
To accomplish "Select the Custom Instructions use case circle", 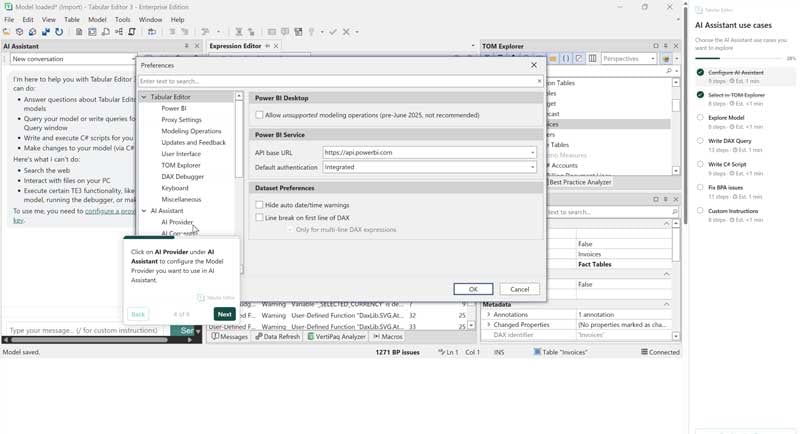I will click(x=700, y=211).
